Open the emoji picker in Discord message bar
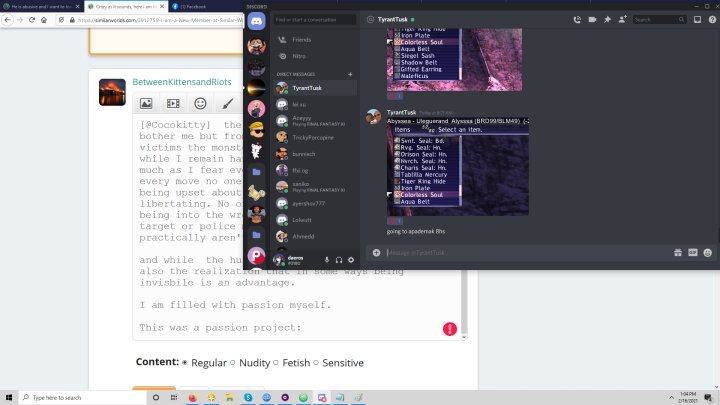The image size is (720, 405). [708, 253]
